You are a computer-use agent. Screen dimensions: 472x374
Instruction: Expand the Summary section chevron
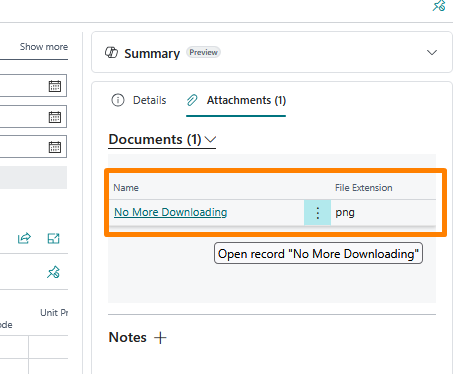pos(432,53)
